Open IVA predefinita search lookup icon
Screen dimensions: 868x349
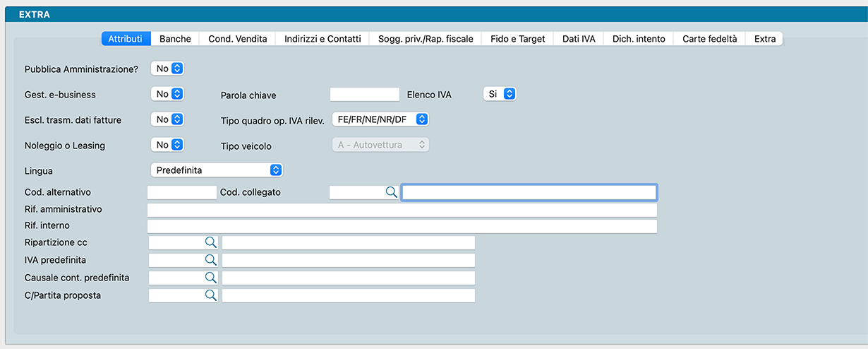click(x=210, y=260)
